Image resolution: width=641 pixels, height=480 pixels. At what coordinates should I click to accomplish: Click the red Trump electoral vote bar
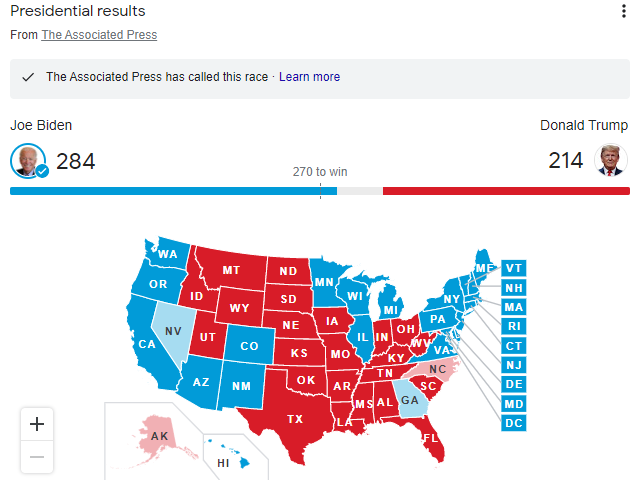coord(506,191)
